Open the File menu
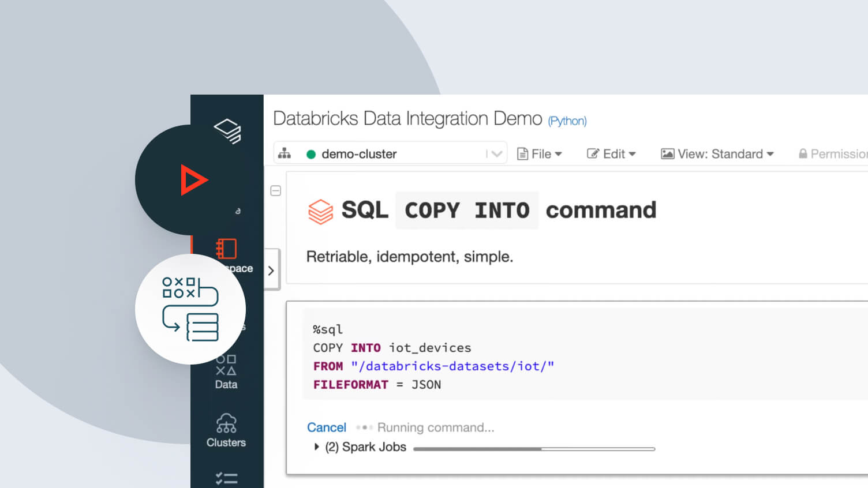868x488 pixels. pyautogui.click(x=540, y=154)
